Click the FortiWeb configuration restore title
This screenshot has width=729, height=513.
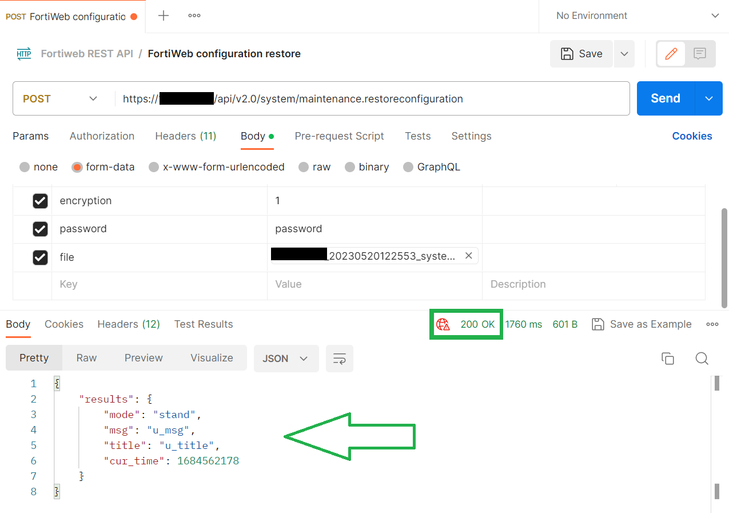[x=224, y=54]
